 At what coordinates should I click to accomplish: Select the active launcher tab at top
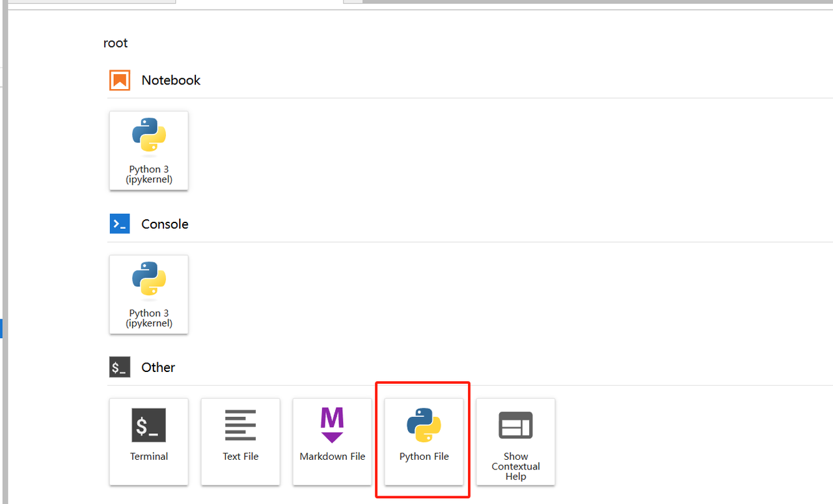(260, 3)
